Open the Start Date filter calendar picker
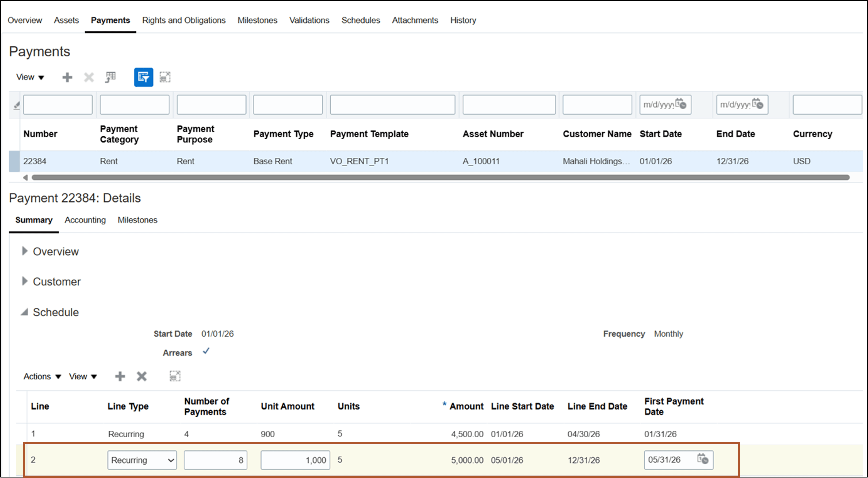 pos(681,104)
